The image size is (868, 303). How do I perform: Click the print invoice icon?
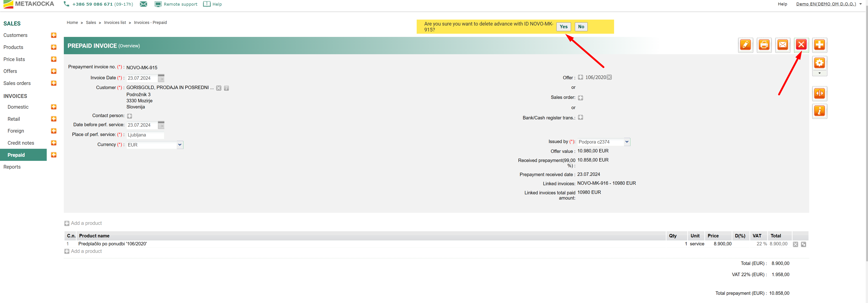(764, 45)
